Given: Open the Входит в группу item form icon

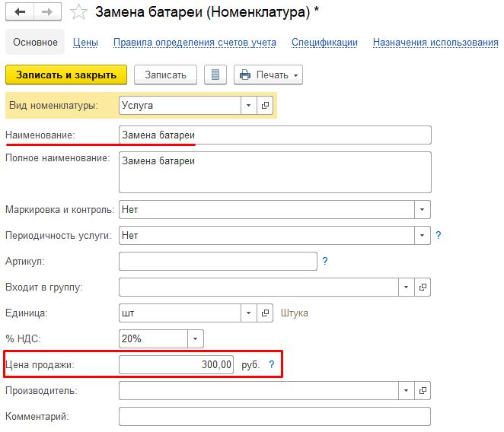Looking at the screenshot, I should (x=423, y=287).
